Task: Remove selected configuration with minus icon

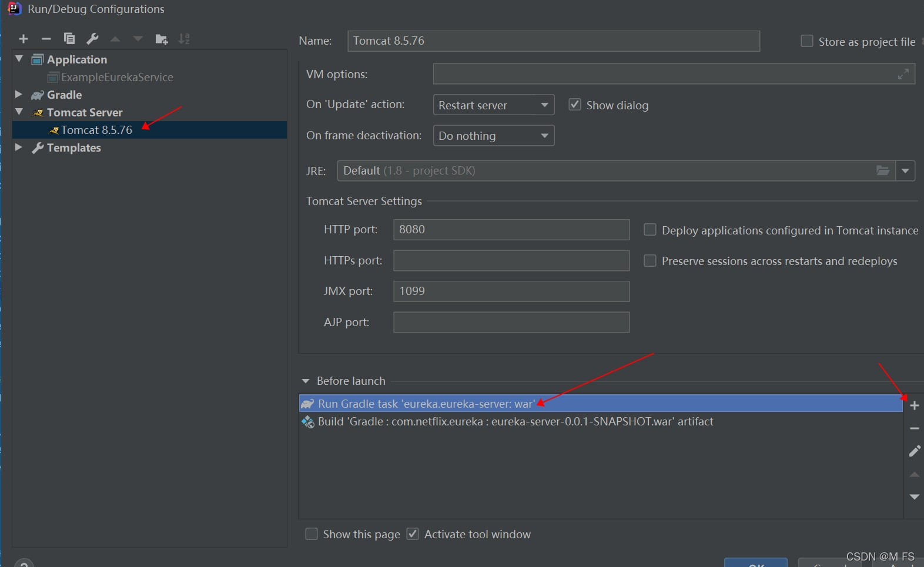Action: (46, 39)
